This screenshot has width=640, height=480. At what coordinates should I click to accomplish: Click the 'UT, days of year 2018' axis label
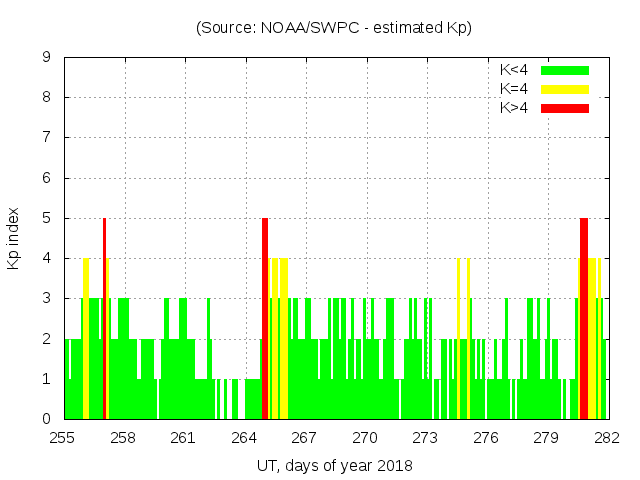[x=334, y=465]
